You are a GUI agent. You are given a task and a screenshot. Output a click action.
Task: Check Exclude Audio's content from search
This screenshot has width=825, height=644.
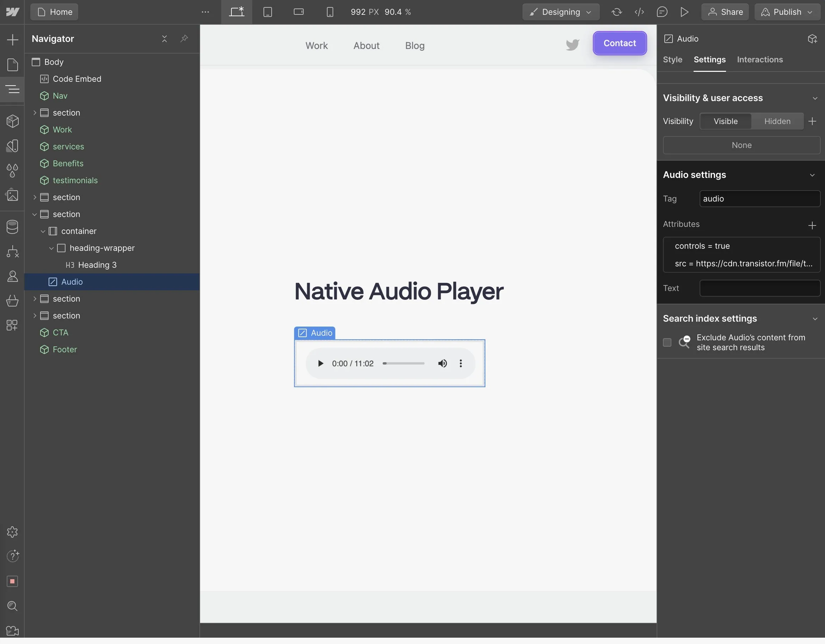click(668, 342)
